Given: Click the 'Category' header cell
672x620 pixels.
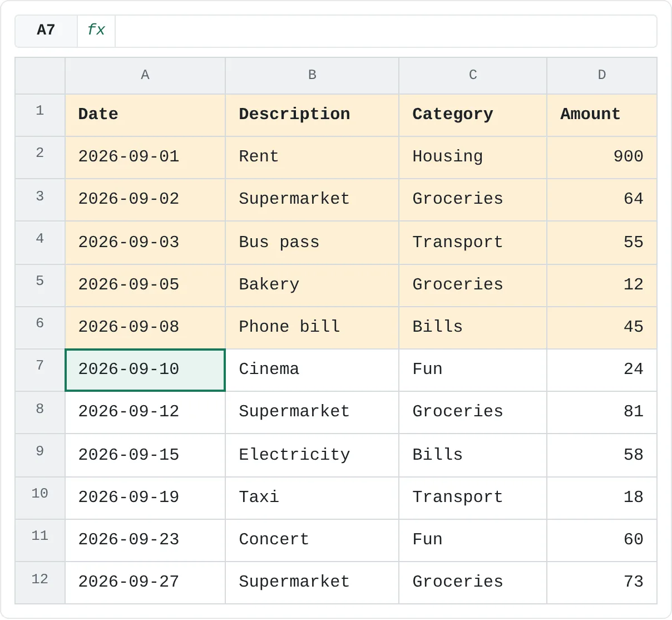Looking at the screenshot, I should [x=473, y=115].
